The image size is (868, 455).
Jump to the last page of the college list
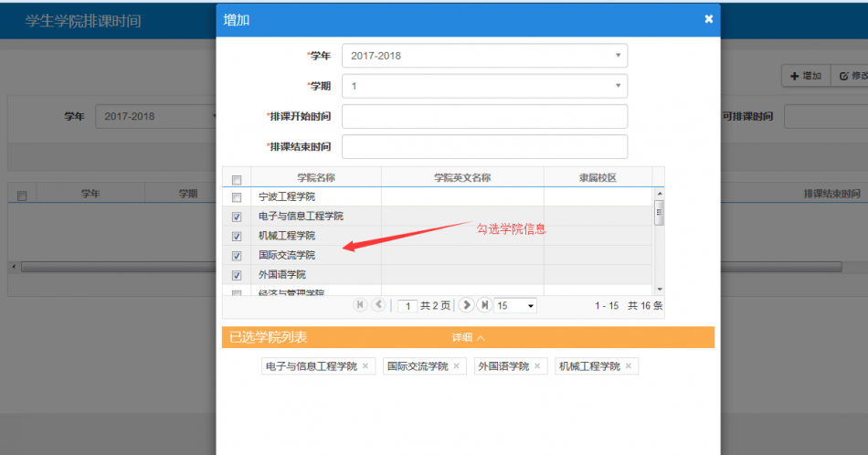pyautogui.click(x=484, y=305)
